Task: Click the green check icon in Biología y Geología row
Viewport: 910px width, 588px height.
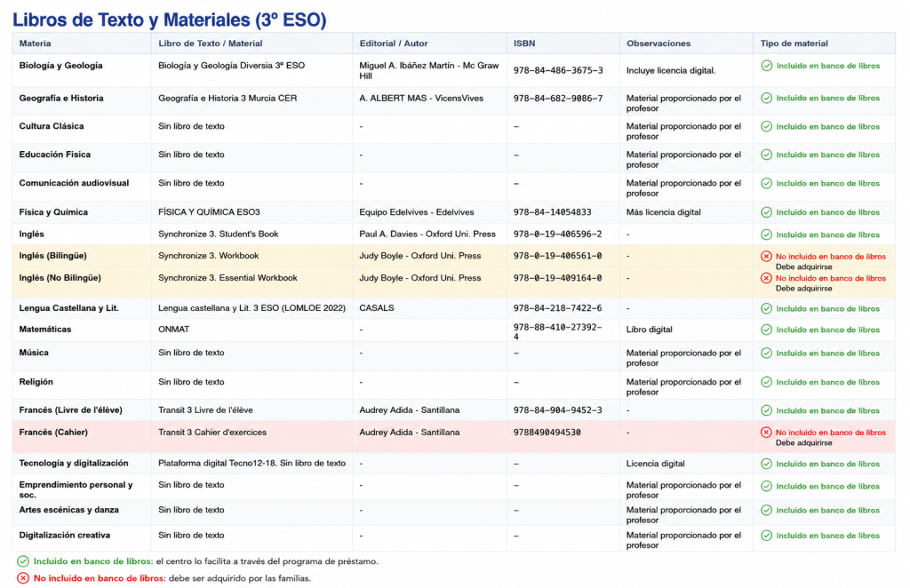Action: pos(767,66)
